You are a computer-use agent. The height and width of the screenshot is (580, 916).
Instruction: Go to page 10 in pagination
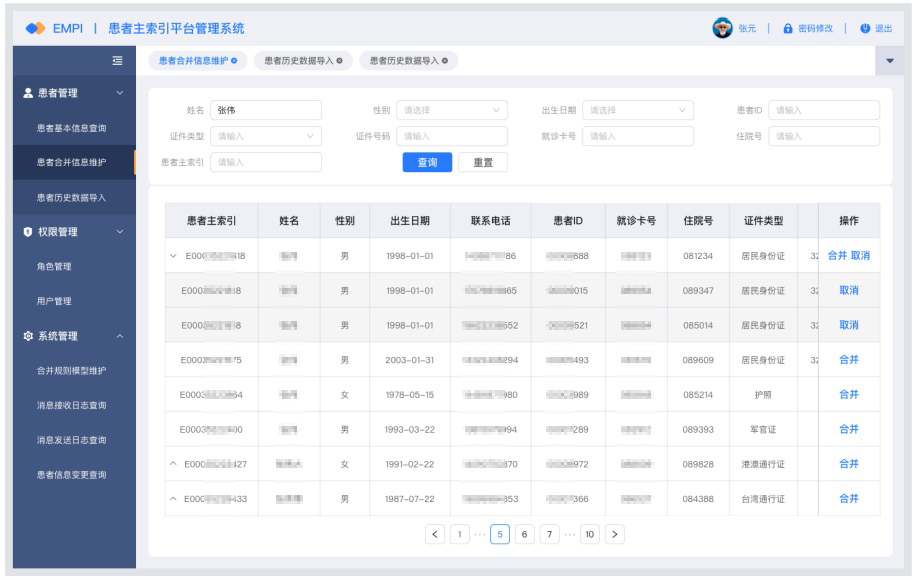point(589,534)
